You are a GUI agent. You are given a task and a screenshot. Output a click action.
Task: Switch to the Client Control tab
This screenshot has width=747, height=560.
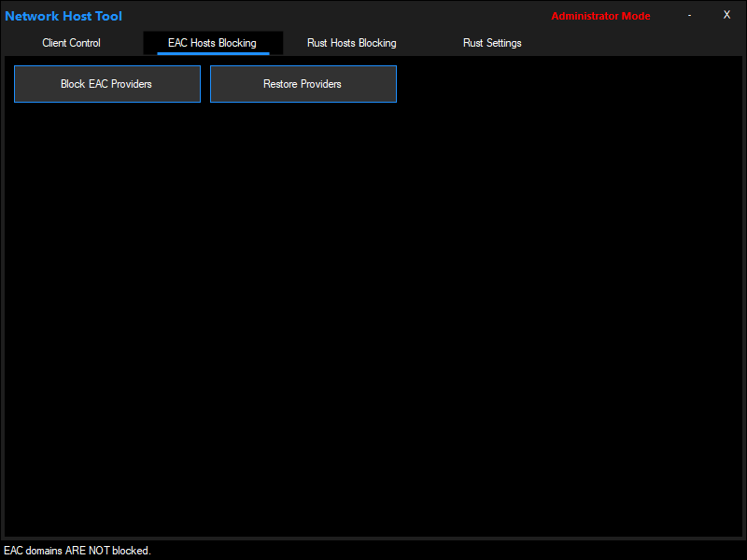coord(71,43)
